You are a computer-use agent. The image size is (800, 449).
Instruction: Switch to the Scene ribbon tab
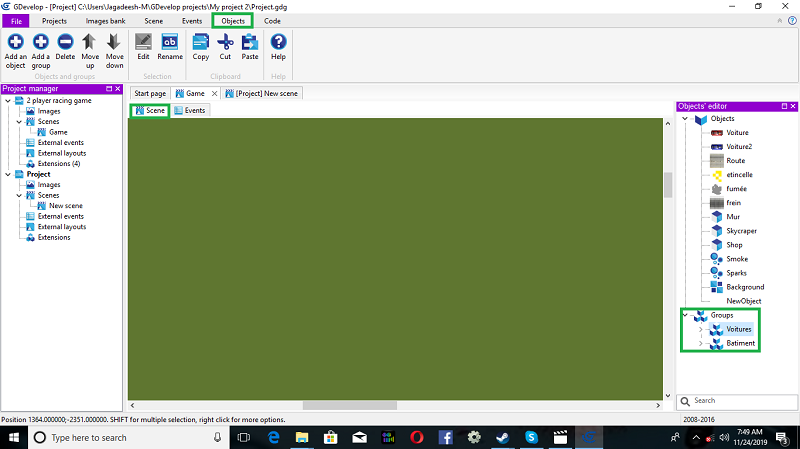(x=154, y=21)
